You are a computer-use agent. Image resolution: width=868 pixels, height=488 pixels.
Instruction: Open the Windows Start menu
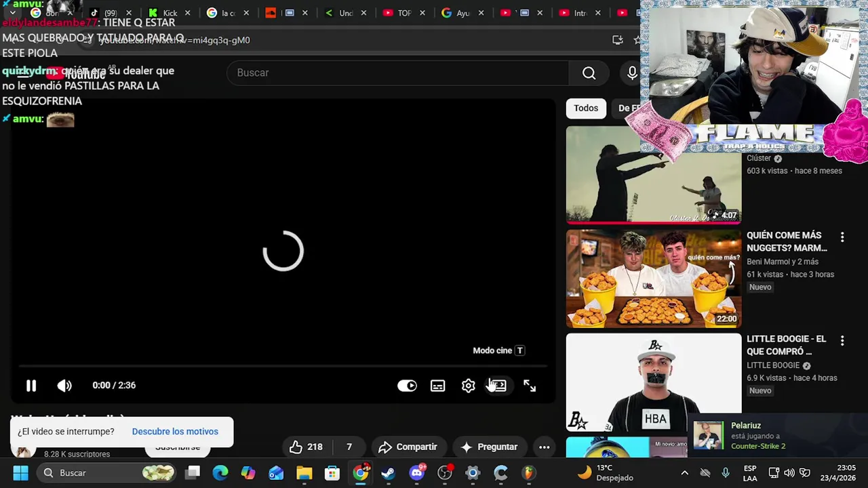[20, 473]
